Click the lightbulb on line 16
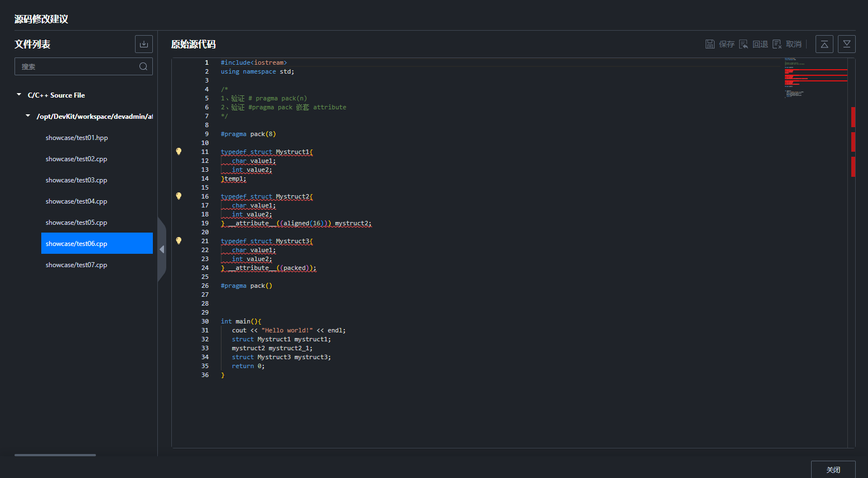The image size is (868, 478). (x=179, y=196)
